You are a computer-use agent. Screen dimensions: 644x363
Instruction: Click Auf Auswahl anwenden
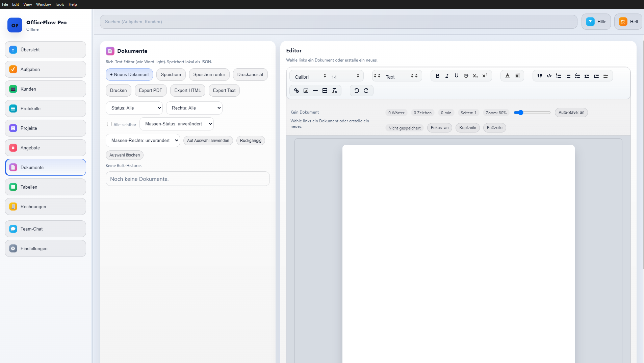click(x=208, y=141)
